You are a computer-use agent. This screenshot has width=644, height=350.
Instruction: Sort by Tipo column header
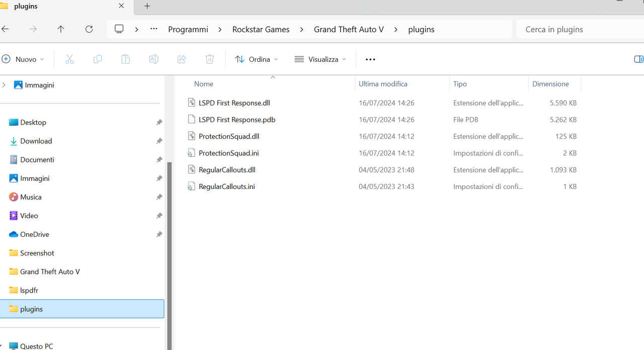tap(460, 84)
